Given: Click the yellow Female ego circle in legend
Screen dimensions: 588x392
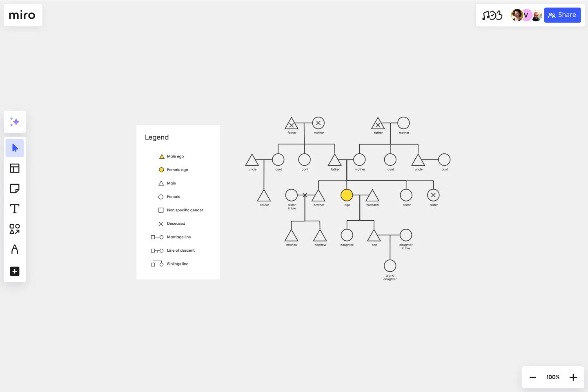Looking at the screenshot, I should click(x=161, y=170).
